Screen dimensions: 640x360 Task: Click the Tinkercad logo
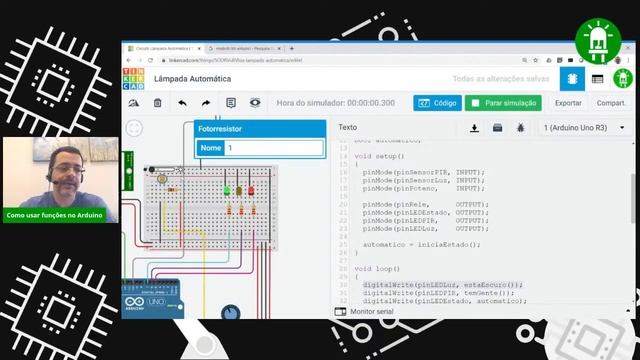pyautogui.click(x=133, y=79)
